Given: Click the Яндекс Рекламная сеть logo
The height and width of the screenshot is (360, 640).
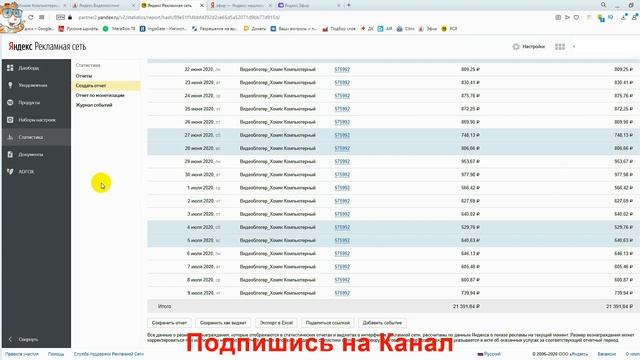Looking at the screenshot, I should pos(47,47).
